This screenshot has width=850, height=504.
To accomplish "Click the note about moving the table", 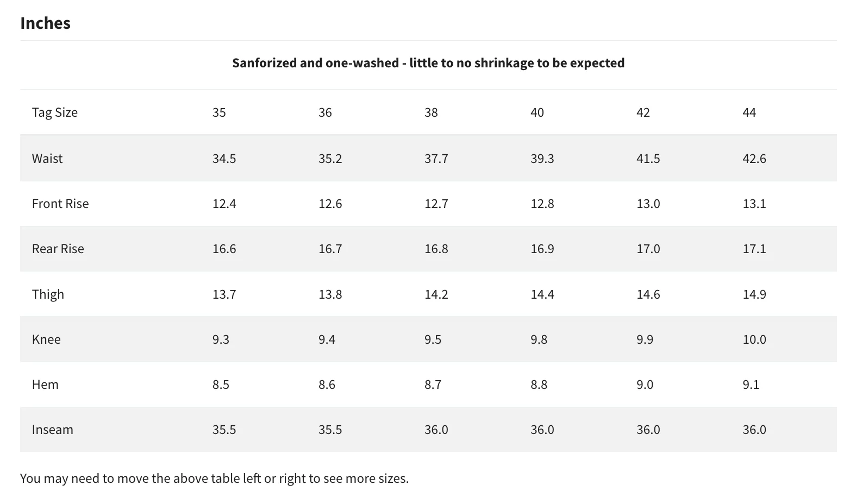I will (x=214, y=478).
